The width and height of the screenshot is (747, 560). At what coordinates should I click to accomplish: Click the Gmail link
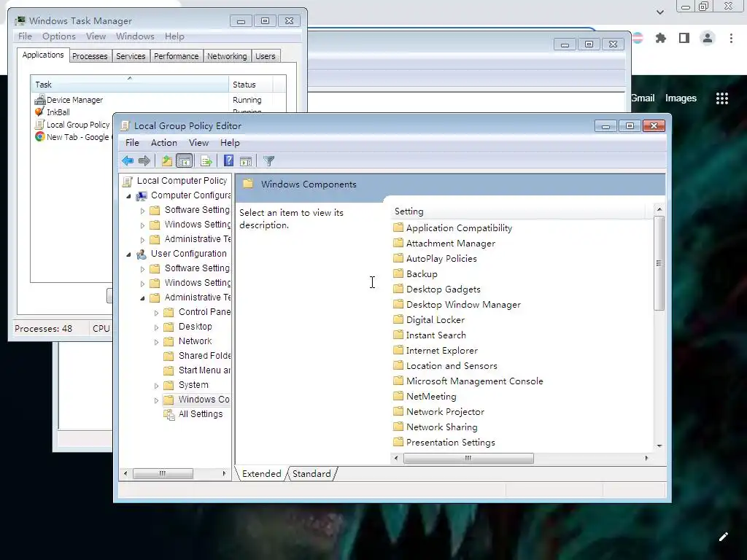[x=643, y=98]
